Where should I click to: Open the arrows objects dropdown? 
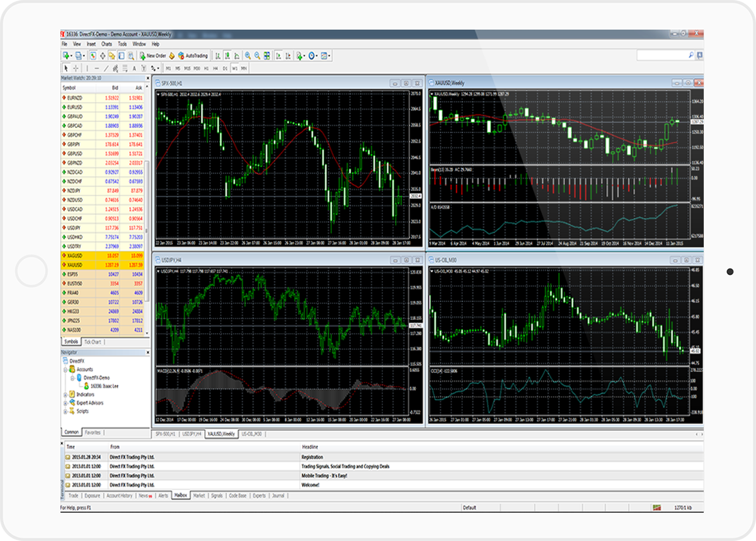(154, 68)
